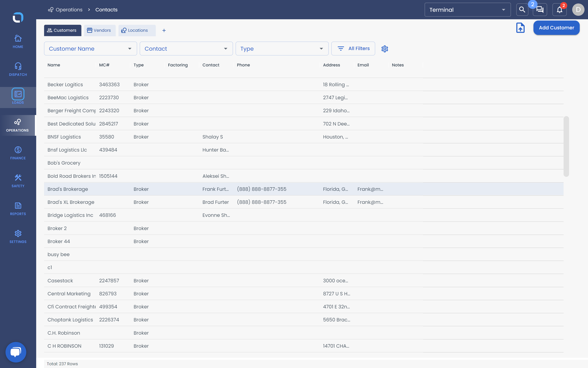This screenshot has height=368, width=588.
Task: Click MC number 2247857 for Casestack
Action: pyautogui.click(x=109, y=281)
